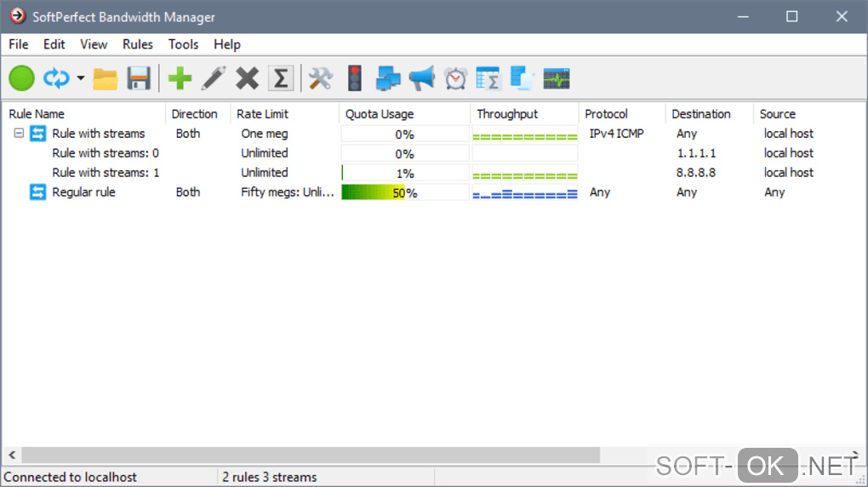
Task: Click the traffic light toolbar icon
Action: pos(355,78)
